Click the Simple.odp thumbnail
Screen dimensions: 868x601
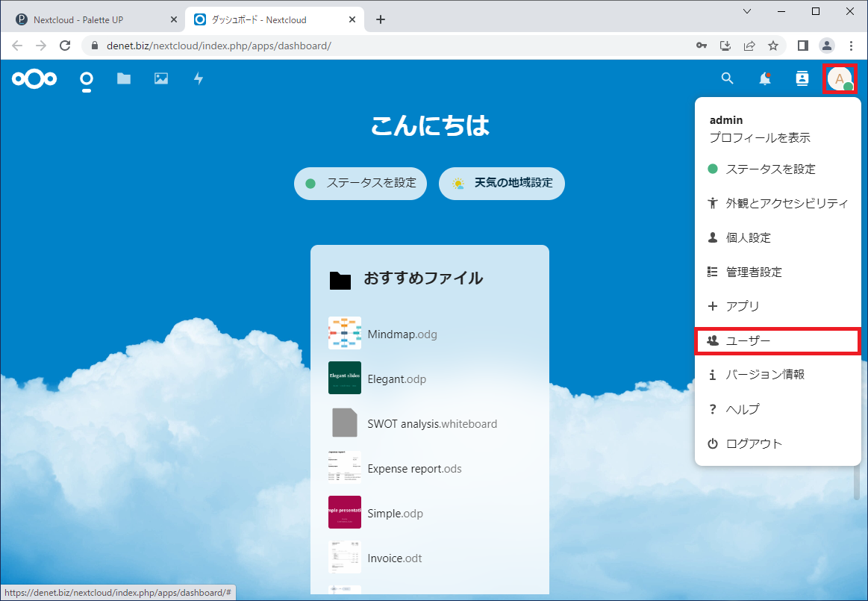(x=344, y=512)
